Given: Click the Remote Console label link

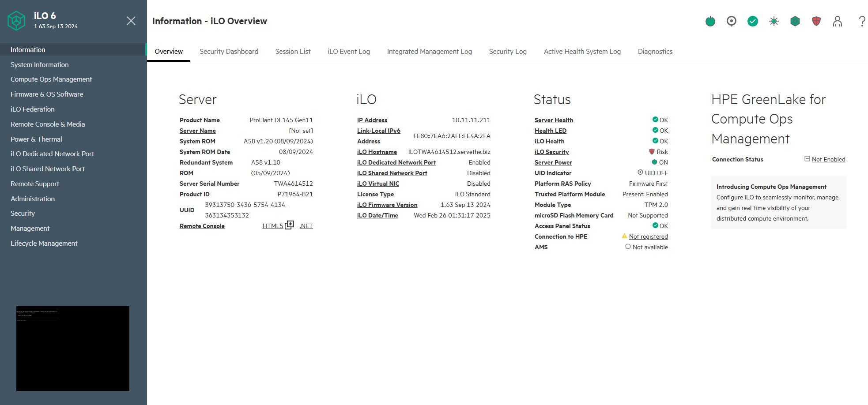Looking at the screenshot, I should click(202, 226).
